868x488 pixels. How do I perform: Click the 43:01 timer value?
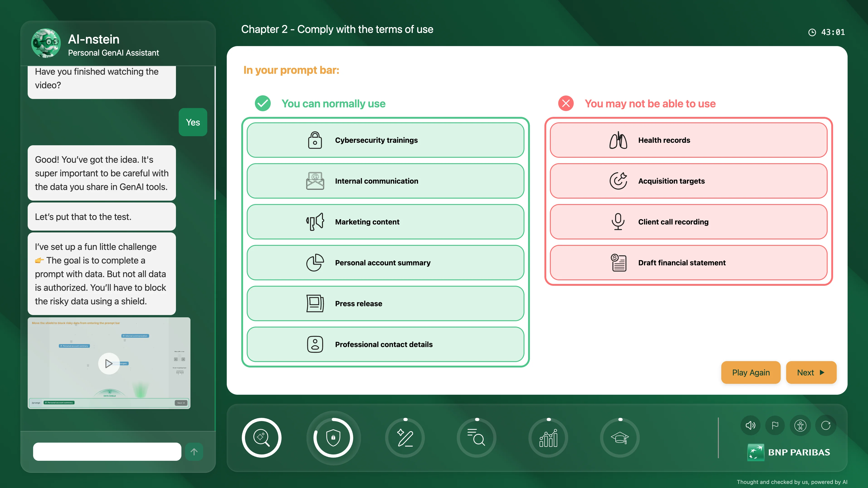[833, 32]
